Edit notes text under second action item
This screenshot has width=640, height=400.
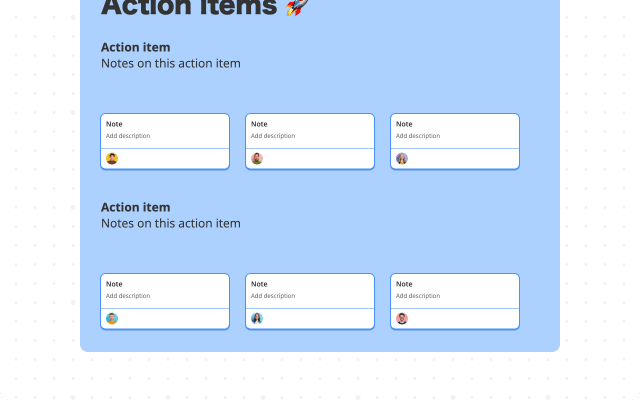170,223
